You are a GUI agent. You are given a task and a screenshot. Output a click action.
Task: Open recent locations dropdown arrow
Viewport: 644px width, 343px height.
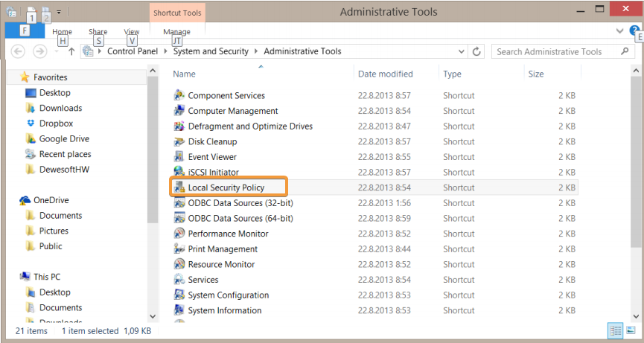click(57, 51)
